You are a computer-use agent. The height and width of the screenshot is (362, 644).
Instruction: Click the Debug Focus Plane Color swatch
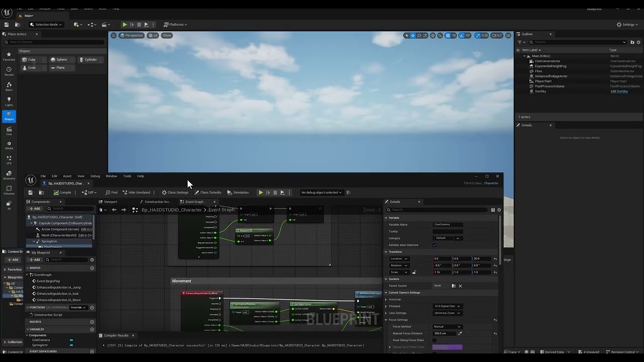(x=447, y=347)
